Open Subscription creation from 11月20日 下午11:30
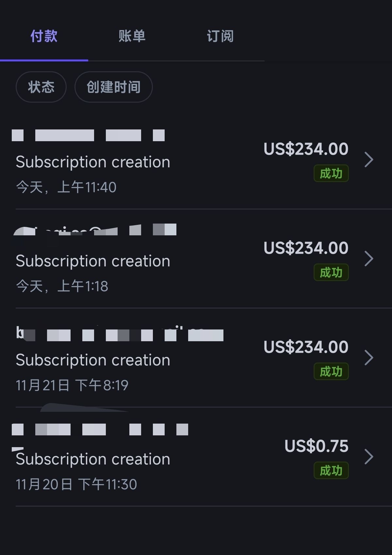The image size is (392, 555). point(93,459)
